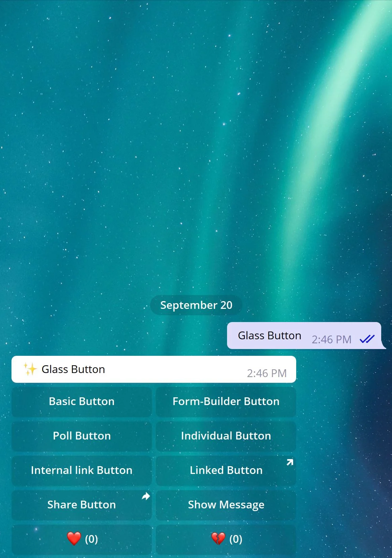Click the double-check read receipt icon
The width and height of the screenshot is (392, 558).
(367, 339)
